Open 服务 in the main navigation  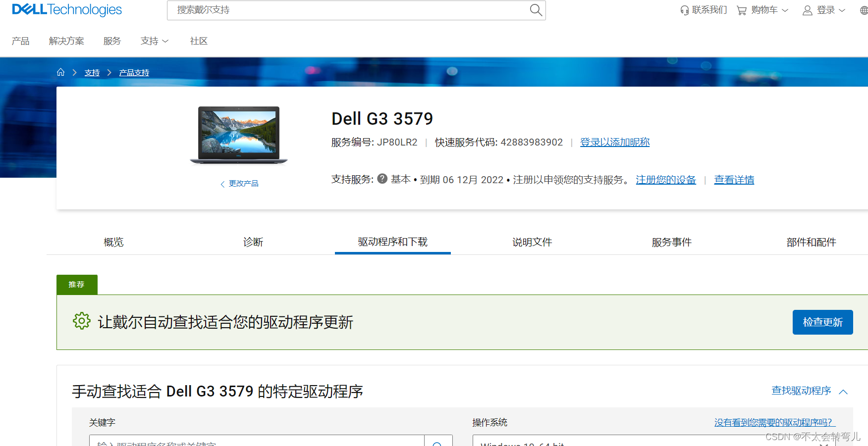click(112, 41)
